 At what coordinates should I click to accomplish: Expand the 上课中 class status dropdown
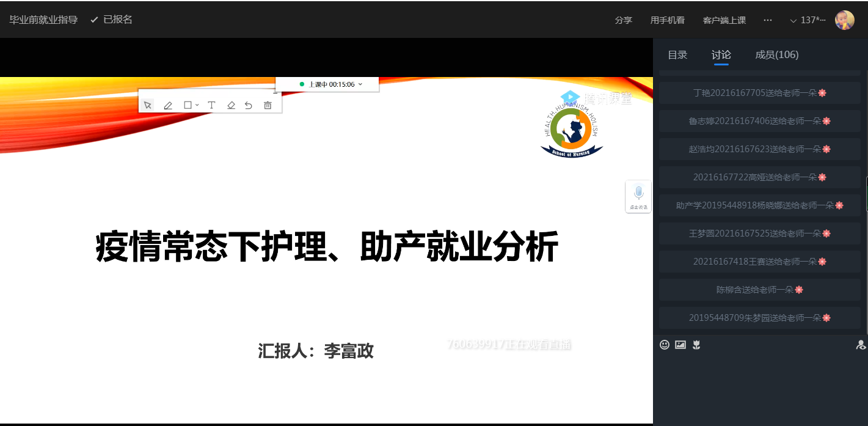tap(360, 84)
